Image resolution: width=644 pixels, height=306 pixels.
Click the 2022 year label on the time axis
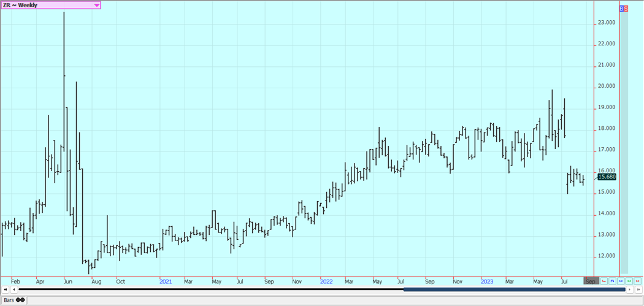[x=326, y=281]
